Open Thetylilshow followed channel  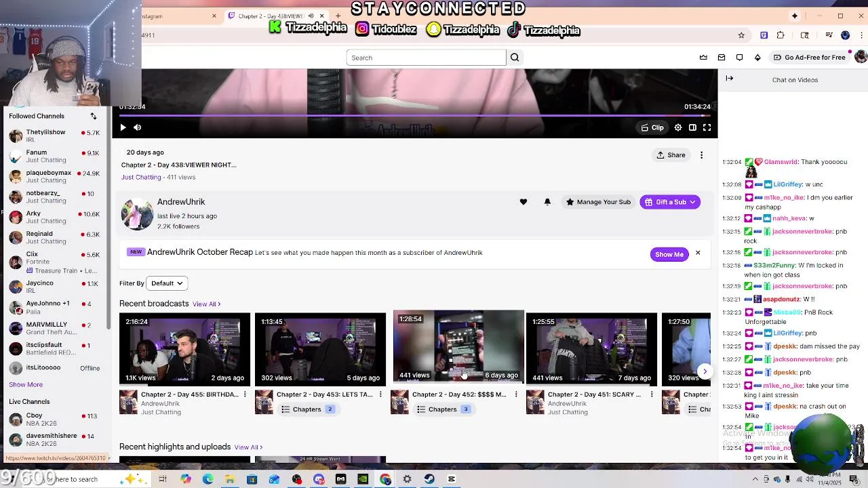[x=56, y=136]
